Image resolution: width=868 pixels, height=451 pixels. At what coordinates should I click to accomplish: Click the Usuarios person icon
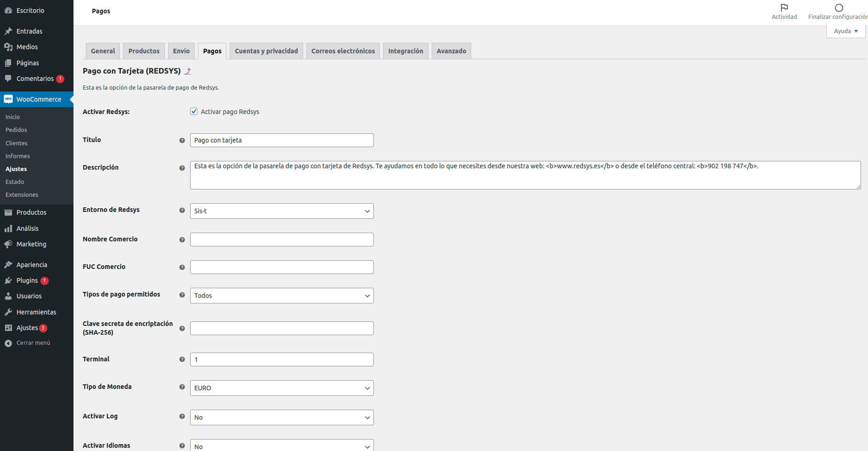[x=8, y=296]
